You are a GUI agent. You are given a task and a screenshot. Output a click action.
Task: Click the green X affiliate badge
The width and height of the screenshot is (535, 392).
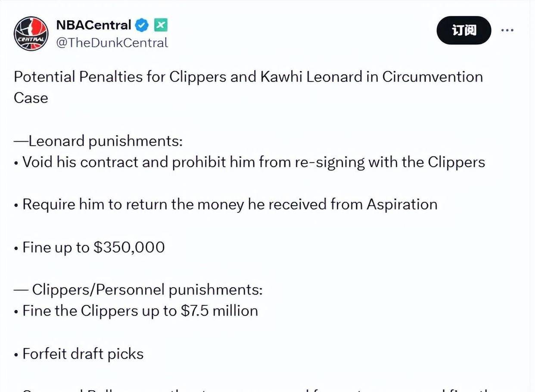(161, 25)
